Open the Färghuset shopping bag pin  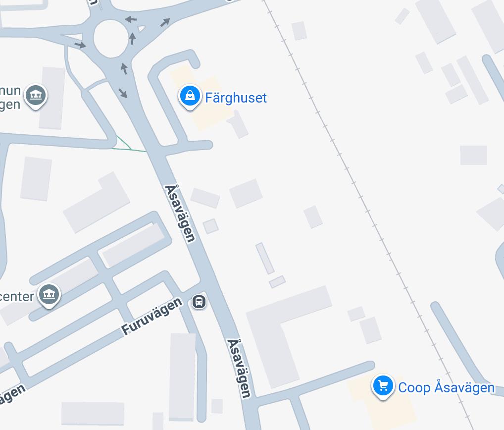click(x=190, y=97)
